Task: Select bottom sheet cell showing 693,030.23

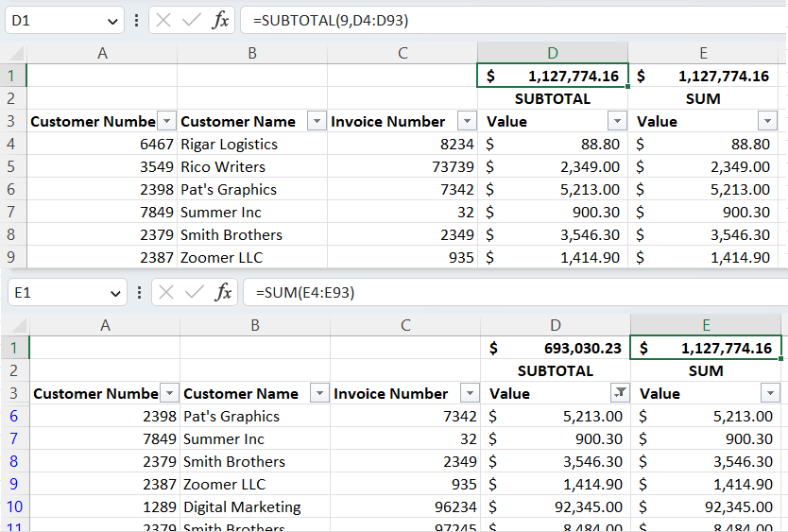Action: tap(556, 348)
